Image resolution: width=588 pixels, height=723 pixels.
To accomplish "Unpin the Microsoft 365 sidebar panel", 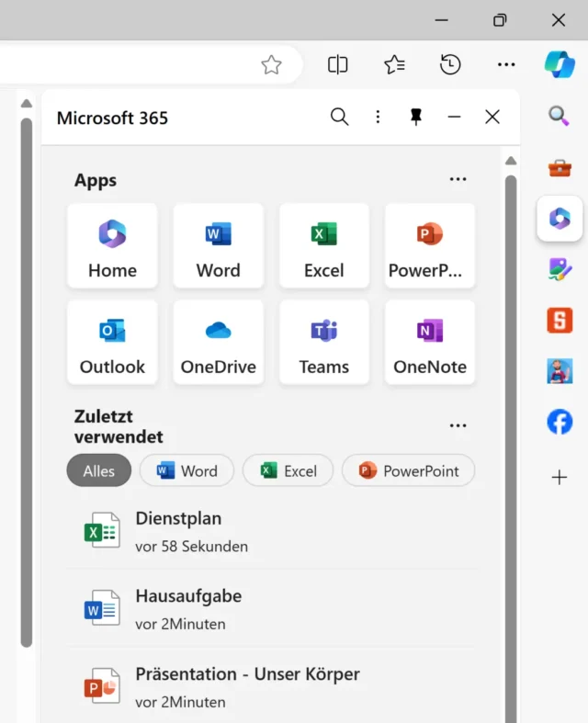I will coord(416,117).
